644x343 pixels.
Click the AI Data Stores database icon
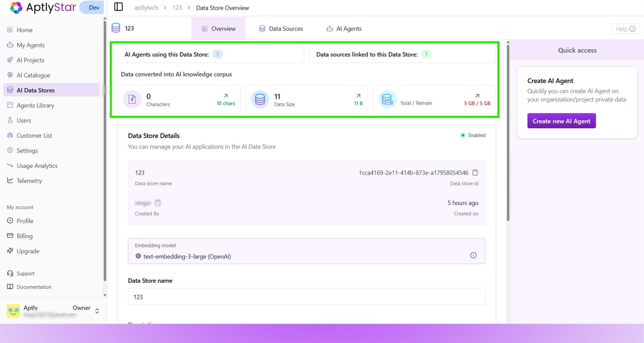tap(10, 90)
